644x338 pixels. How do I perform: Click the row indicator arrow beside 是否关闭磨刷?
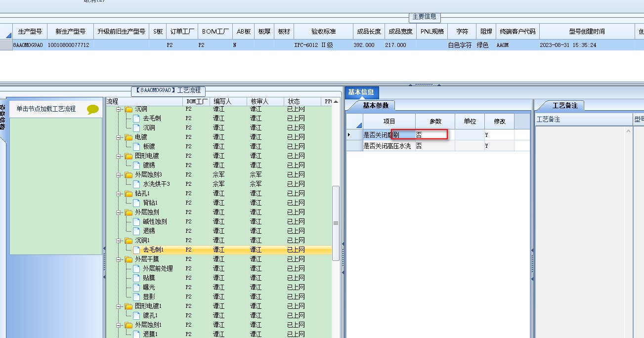[x=349, y=134]
